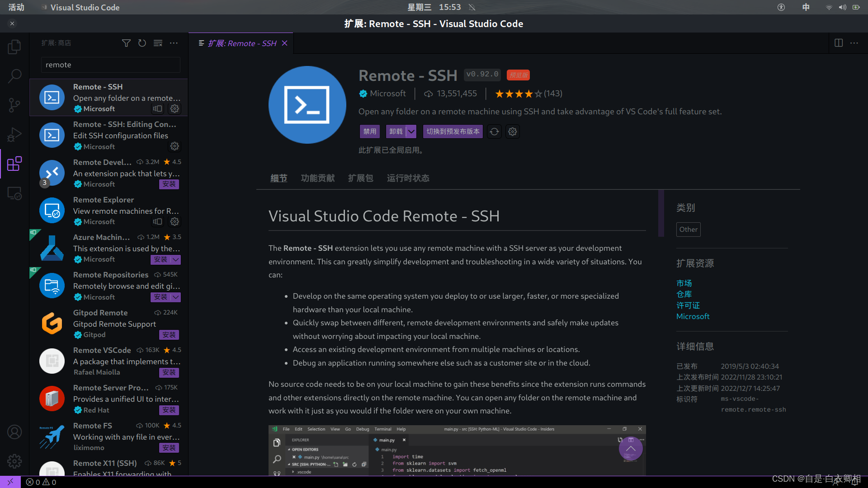Screen dimensions: 868x488
Task: Open remote window indicator in status bar
Action: 10,482
